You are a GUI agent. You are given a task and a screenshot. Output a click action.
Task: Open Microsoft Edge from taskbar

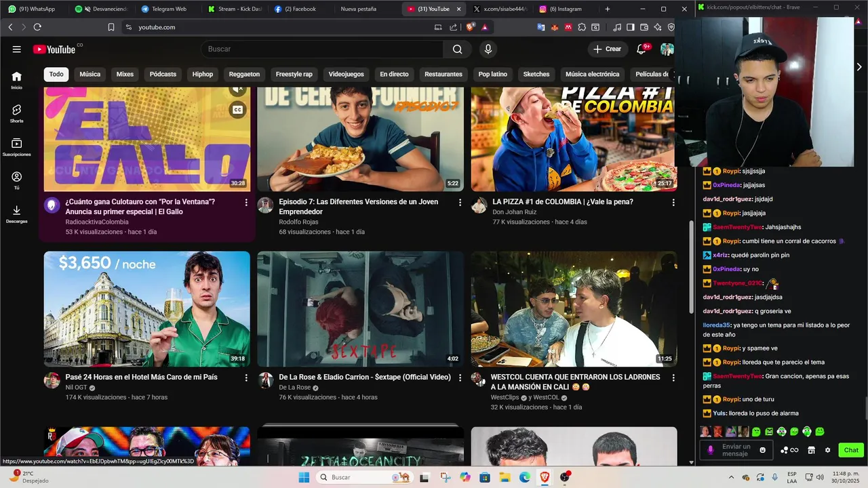(525, 477)
